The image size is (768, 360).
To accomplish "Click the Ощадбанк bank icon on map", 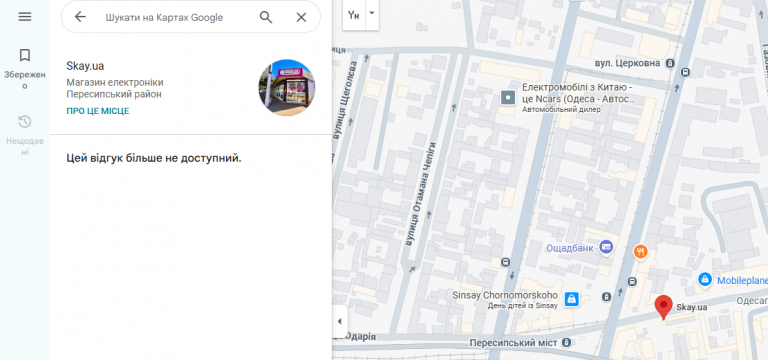I will tap(606, 247).
